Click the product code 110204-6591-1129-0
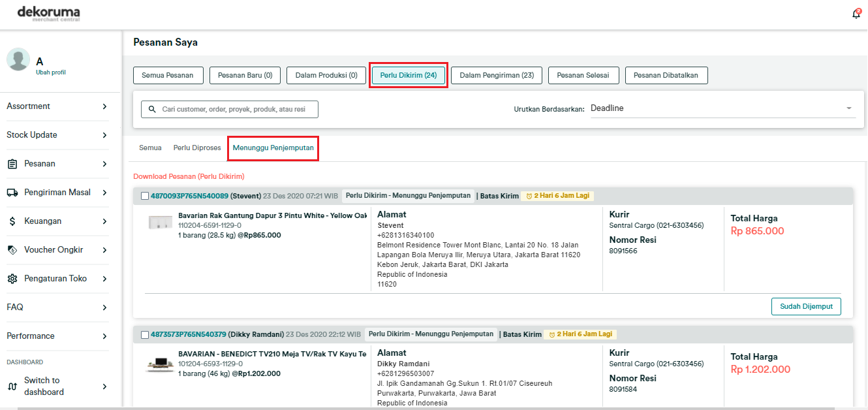 coord(210,225)
